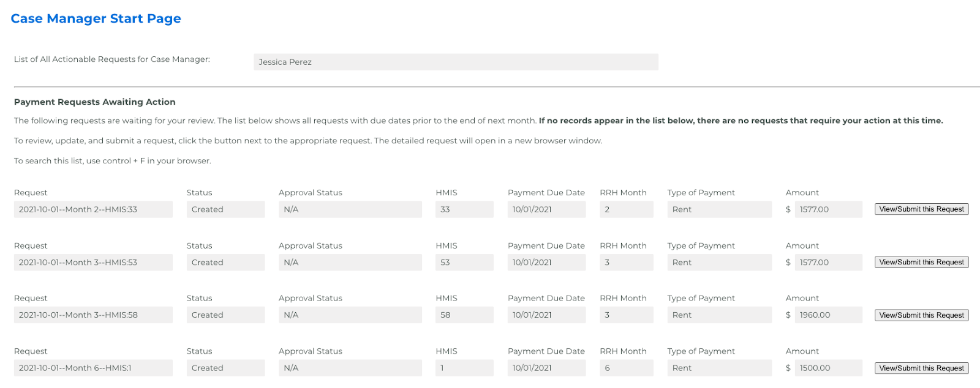Image resolution: width=980 pixels, height=388 pixels.
Task: Click Payment Due Date field in first request row
Action: (546, 209)
